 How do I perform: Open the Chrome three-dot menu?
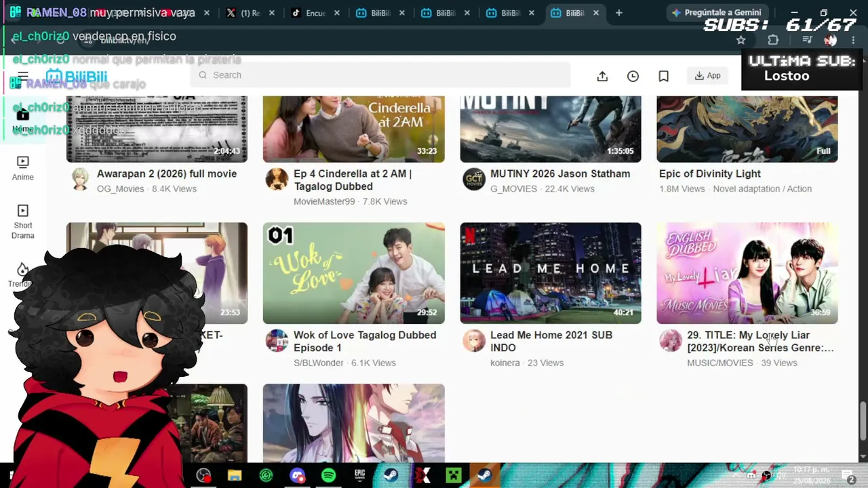click(853, 41)
